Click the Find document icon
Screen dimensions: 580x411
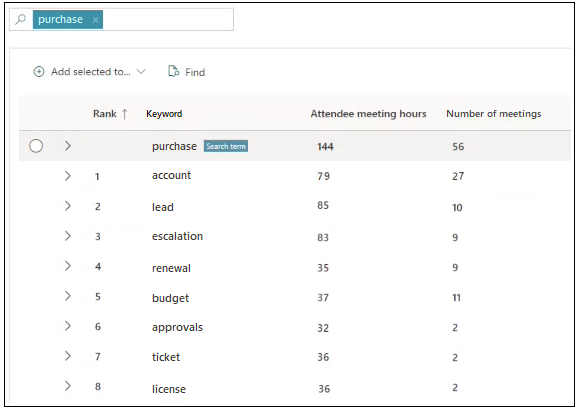(173, 71)
